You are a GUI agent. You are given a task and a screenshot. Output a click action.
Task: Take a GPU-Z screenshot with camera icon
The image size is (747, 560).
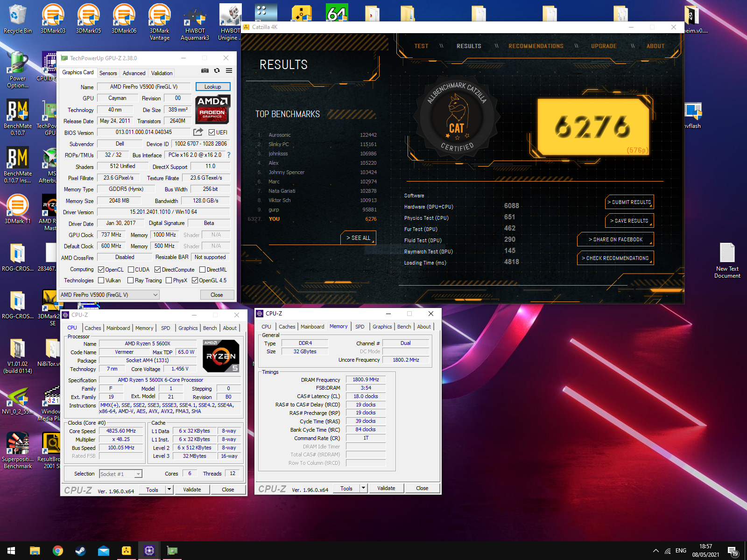[x=205, y=70]
